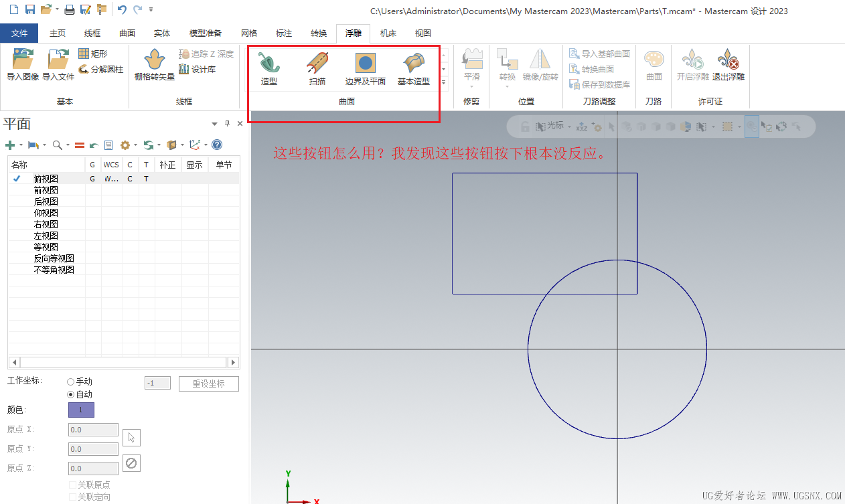
Task: Click the Save icon in quick access
Action: click(29, 9)
